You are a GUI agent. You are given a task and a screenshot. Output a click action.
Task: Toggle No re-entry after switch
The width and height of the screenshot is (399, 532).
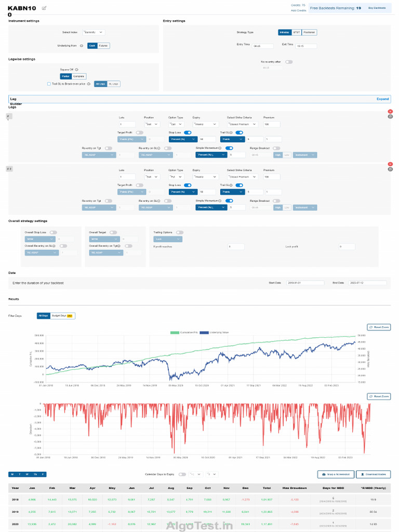pyautogui.click(x=289, y=62)
